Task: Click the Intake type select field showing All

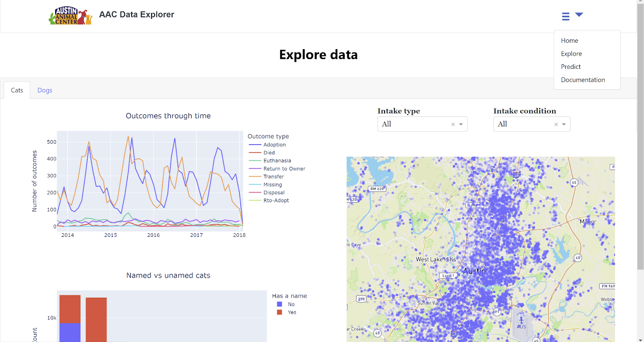Action: tap(422, 124)
